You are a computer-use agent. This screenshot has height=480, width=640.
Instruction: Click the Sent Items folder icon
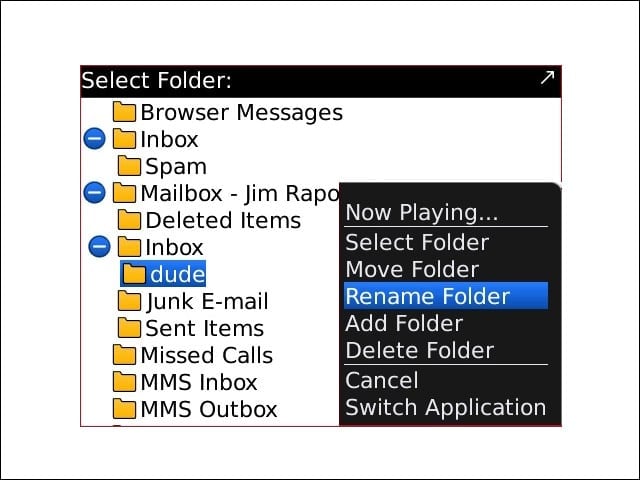pyautogui.click(x=129, y=328)
